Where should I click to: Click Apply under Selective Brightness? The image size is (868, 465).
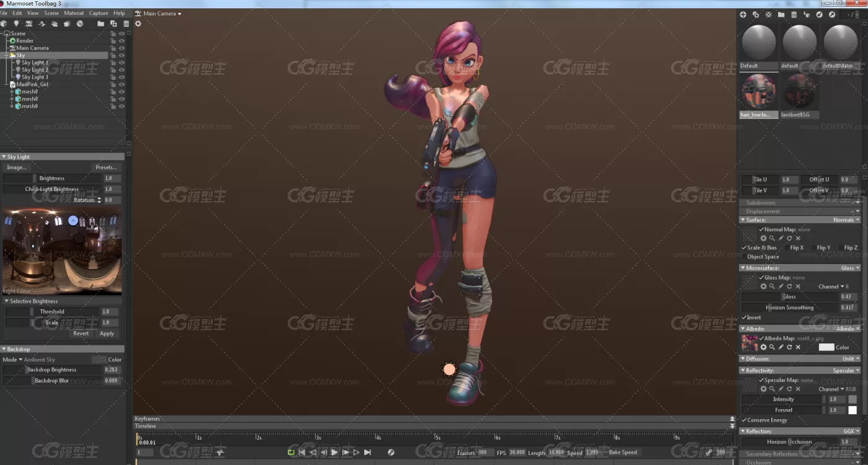107,334
